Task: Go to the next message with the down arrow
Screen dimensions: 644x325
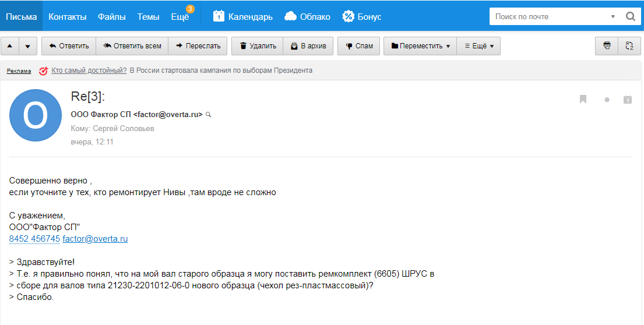Action: (28, 46)
